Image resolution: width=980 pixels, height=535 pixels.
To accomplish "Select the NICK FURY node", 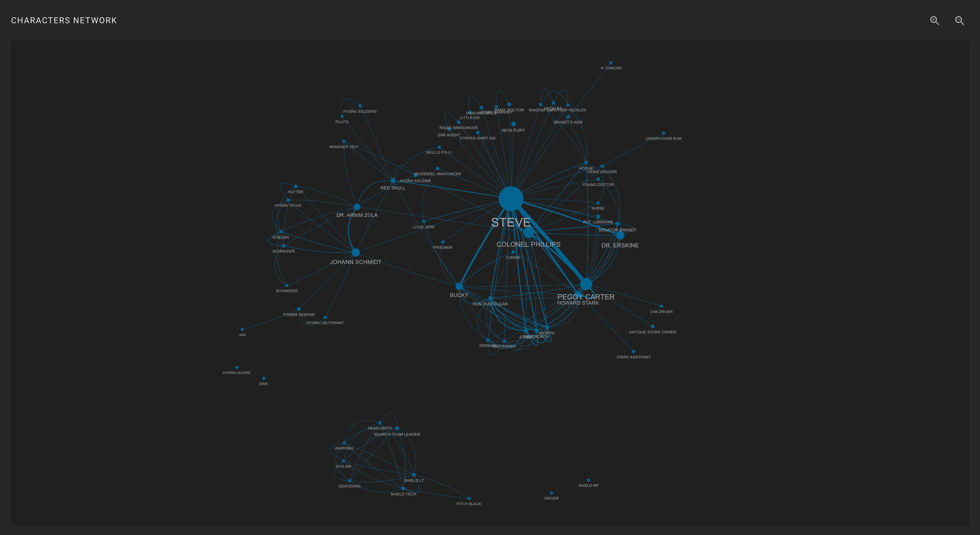I will [513, 124].
